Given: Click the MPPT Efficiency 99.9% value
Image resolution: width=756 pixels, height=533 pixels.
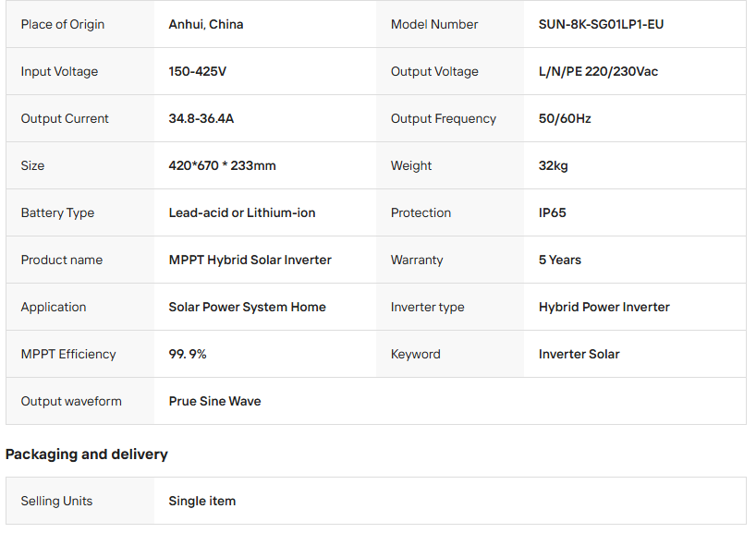Looking at the screenshot, I should point(188,354).
